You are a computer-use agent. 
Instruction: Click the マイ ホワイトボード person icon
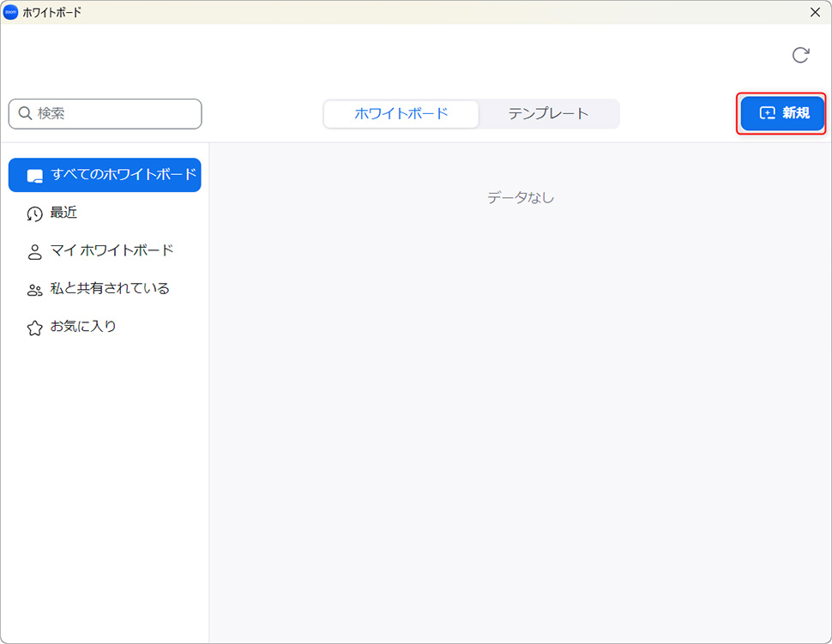click(x=34, y=252)
